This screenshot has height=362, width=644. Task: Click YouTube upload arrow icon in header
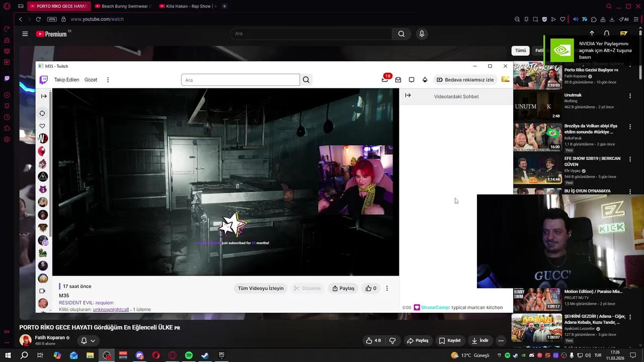[x=592, y=34]
